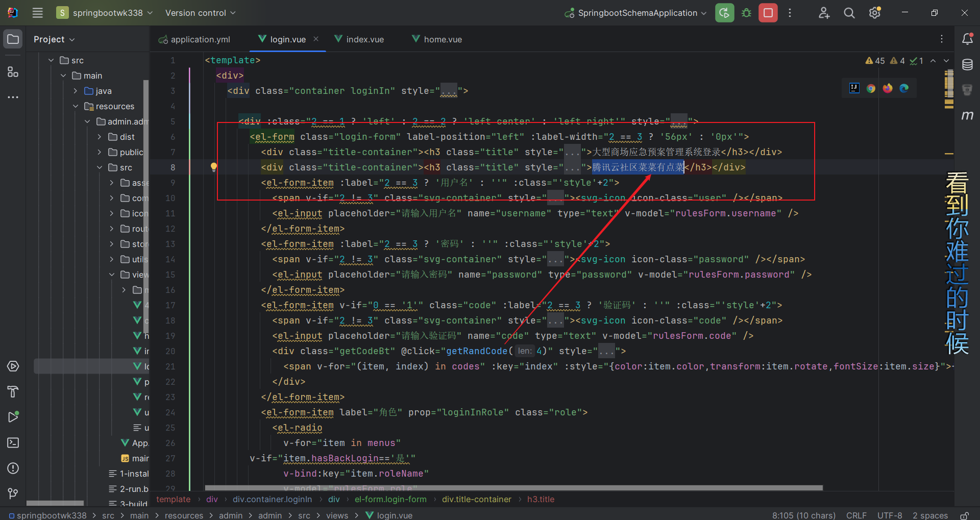Open Build hammer tool window
Viewport: 980px width, 520px height.
(13, 392)
